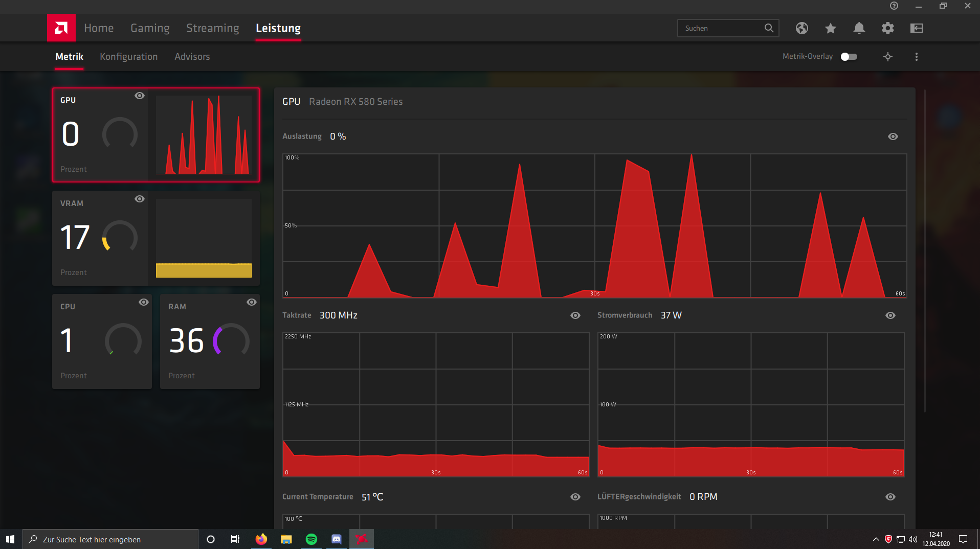Click the Auslastung 0 % value
980x549 pixels.
(x=338, y=136)
